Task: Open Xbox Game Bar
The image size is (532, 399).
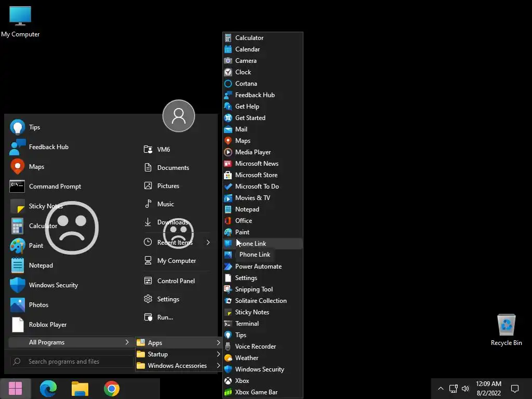Action: 263,392
